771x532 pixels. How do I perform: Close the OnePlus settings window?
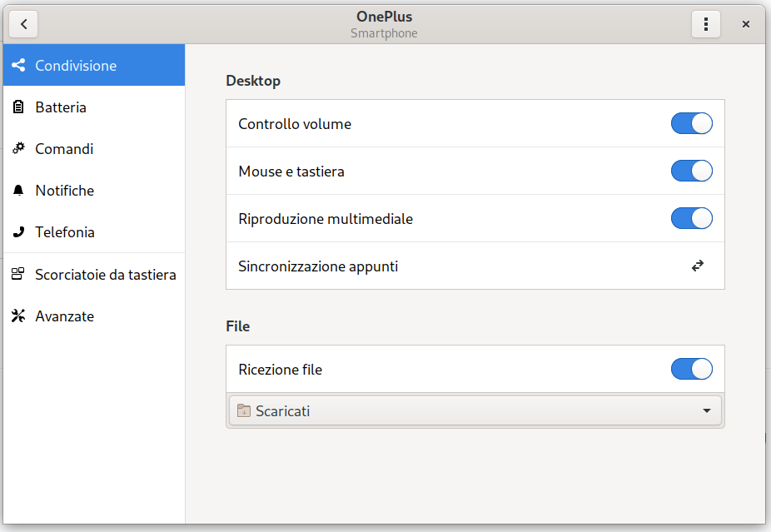pyautogui.click(x=745, y=24)
